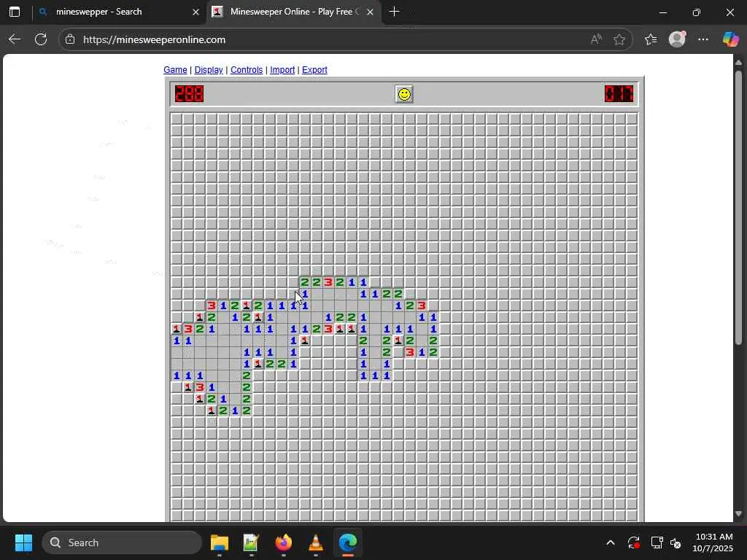Add this page to favorites star
The image size is (747, 560).
(x=619, y=39)
